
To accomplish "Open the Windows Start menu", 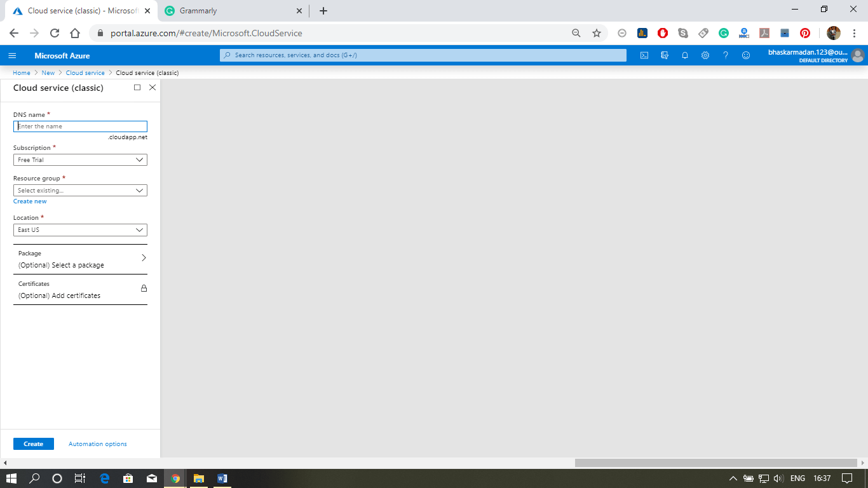I will (x=11, y=478).
